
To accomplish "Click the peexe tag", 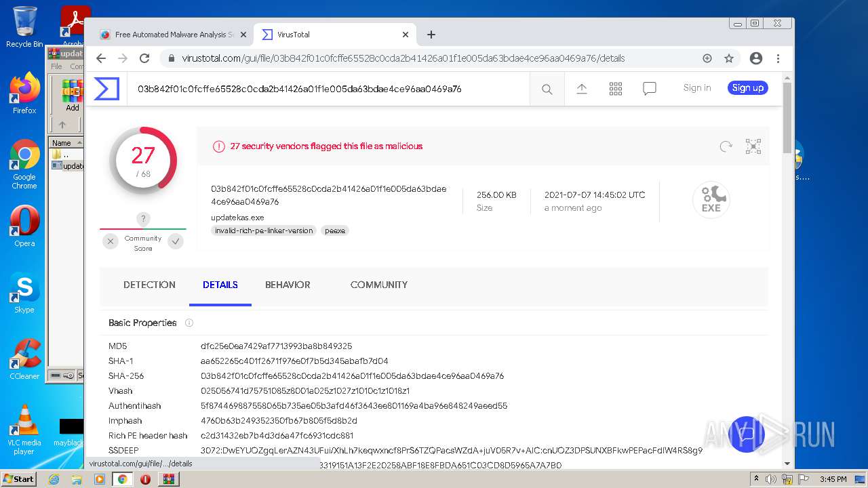I will pos(335,230).
